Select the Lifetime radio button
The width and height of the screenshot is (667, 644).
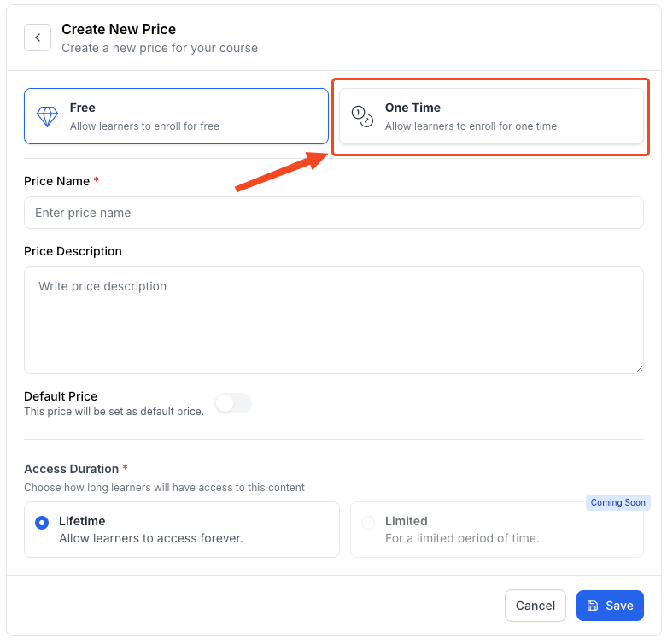[x=42, y=523]
